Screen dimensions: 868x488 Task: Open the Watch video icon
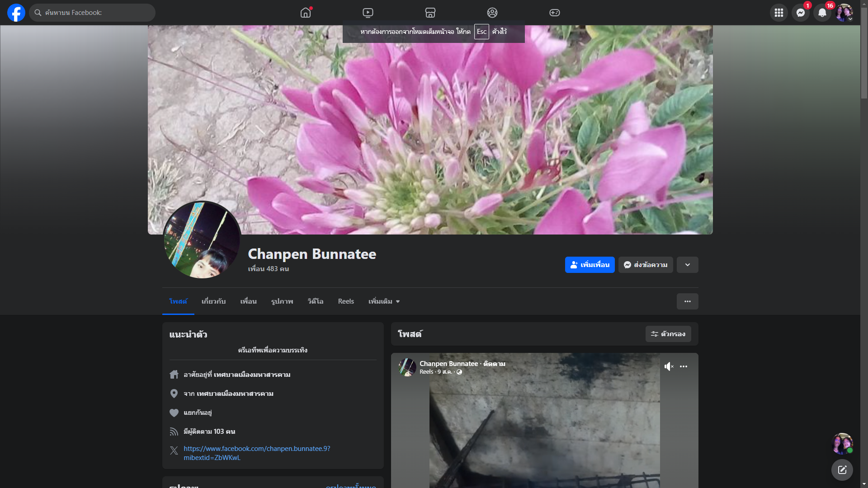tap(368, 13)
